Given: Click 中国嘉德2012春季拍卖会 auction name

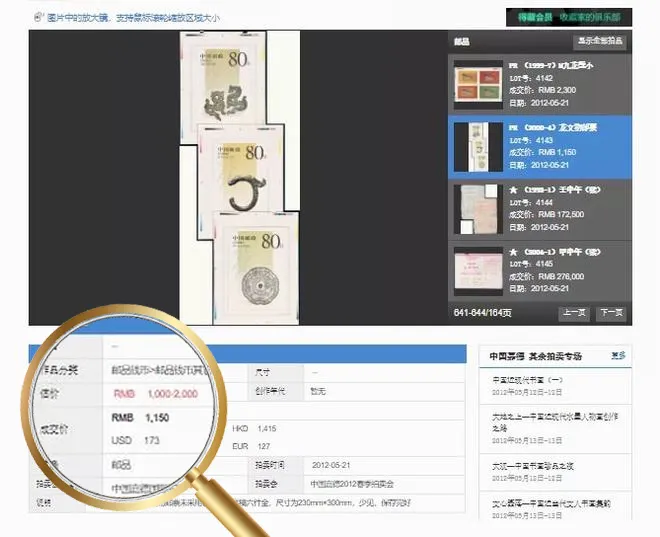Looking at the screenshot, I should click(x=352, y=484).
